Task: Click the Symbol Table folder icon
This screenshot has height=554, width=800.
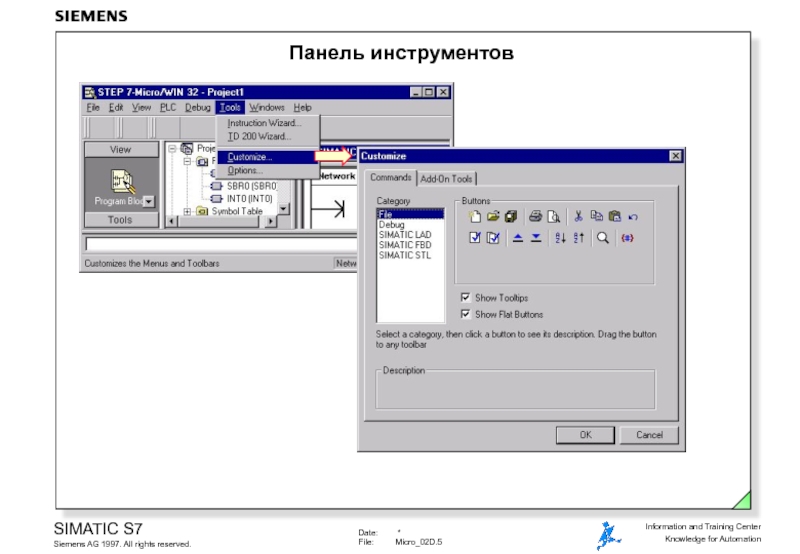Action: click(202, 211)
